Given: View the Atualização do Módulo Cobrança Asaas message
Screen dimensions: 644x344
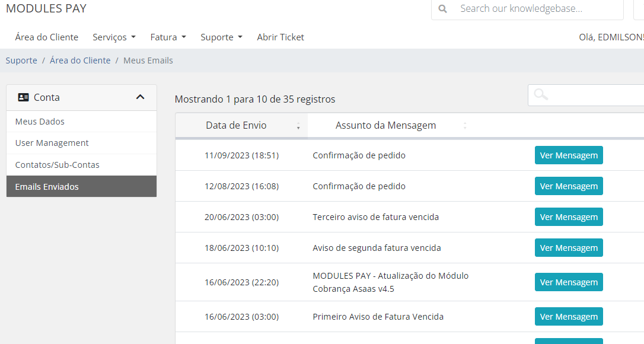Looking at the screenshot, I should pyautogui.click(x=568, y=282).
